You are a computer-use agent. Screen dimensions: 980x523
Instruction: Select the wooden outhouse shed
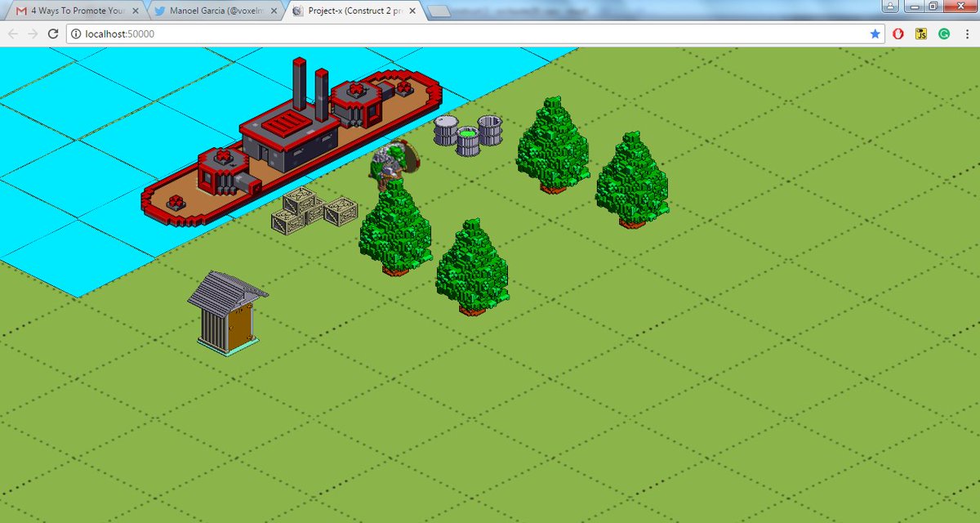(x=228, y=313)
